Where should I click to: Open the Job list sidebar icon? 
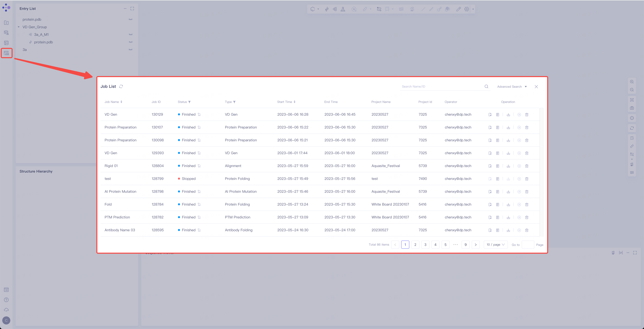click(7, 53)
